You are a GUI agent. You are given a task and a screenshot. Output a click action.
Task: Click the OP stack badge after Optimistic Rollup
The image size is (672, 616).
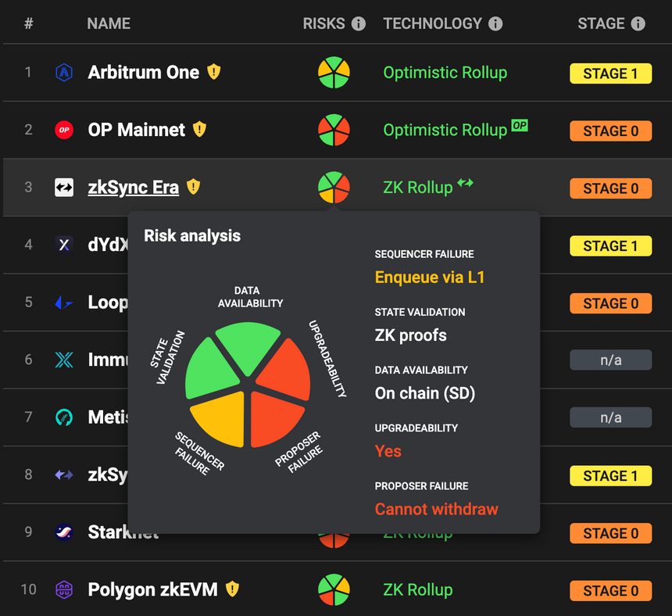pos(520,125)
